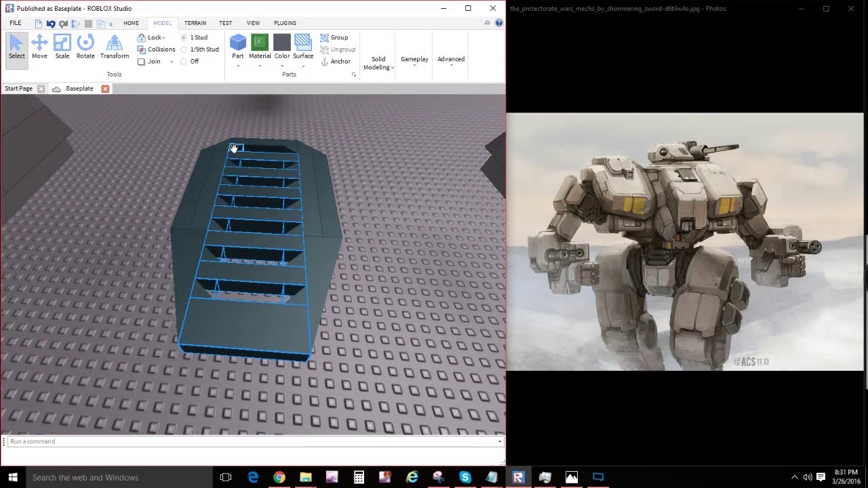Open Action Center notifications icon
The image size is (868, 488).
click(x=821, y=477)
